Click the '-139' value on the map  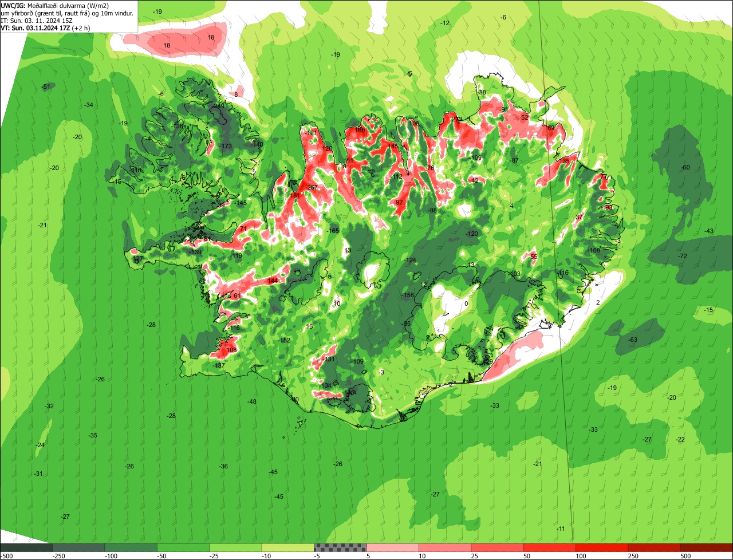196,253
